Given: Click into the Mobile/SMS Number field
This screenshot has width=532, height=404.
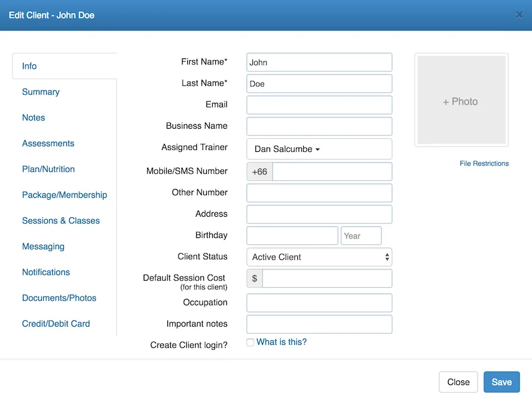Looking at the screenshot, I should tap(332, 172).
